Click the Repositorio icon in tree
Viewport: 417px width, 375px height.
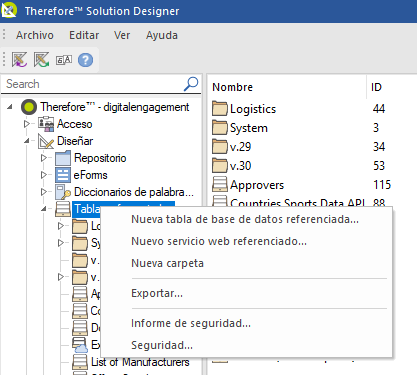click(63, 158)
